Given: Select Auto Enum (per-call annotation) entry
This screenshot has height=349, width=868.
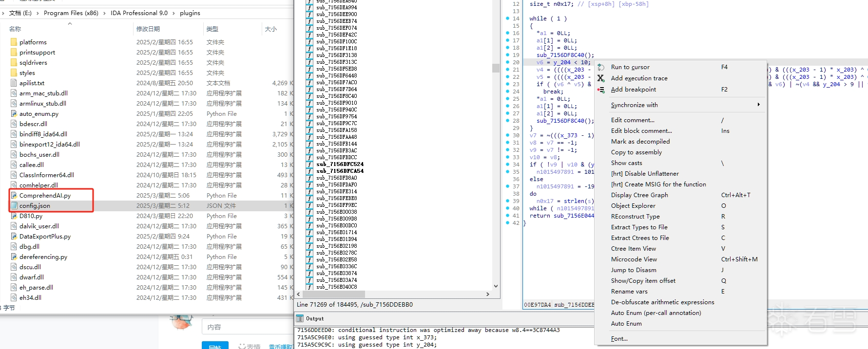Looking at the screenshot, I should pos(656,313).
